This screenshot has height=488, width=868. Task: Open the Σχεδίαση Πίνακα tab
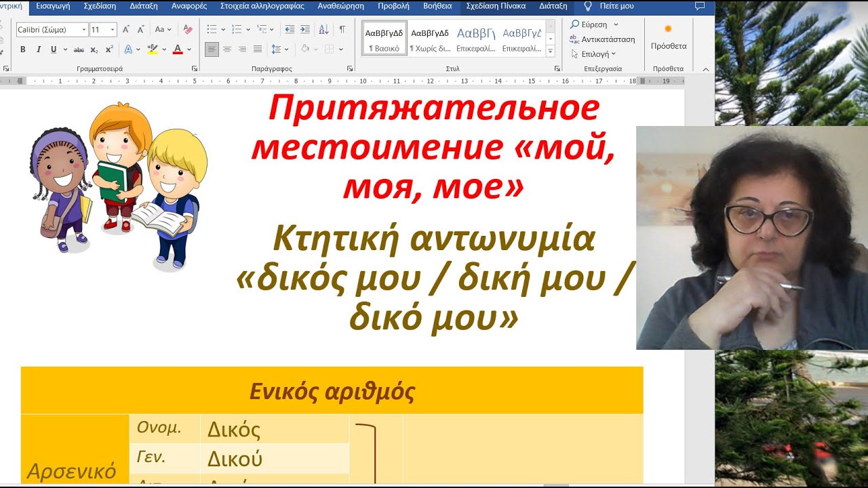pyautogui.click(x=496, y=6)
